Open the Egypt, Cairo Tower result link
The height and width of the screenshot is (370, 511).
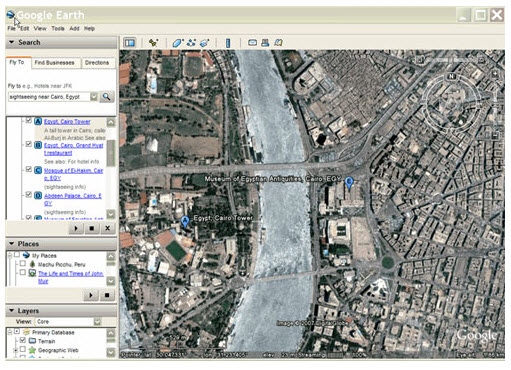67,122
